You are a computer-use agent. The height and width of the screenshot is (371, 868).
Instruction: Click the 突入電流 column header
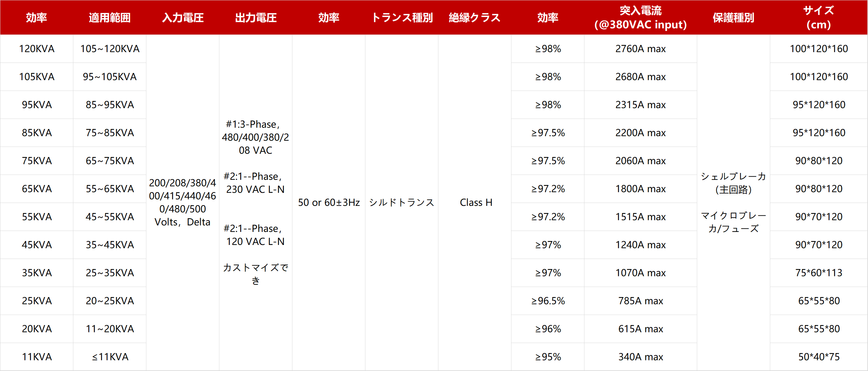click(x=640, y=18)
